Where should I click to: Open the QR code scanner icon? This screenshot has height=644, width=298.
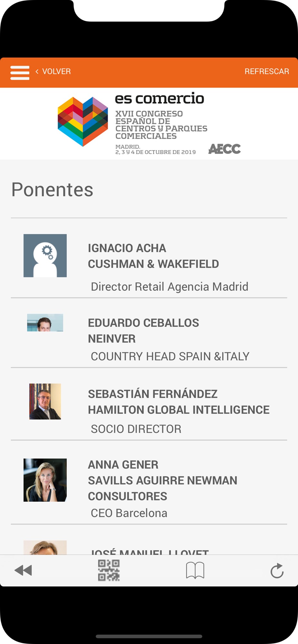tap(109, 570)
